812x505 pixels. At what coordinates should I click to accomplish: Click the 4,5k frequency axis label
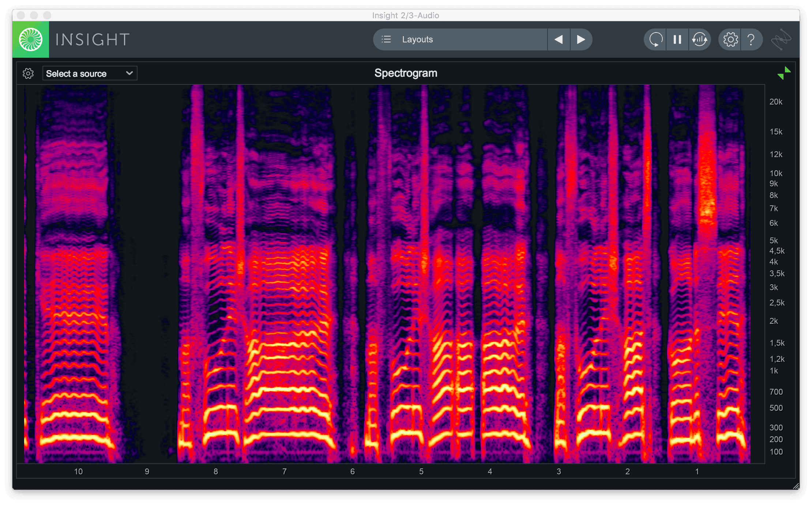click(x=777, y=251)
